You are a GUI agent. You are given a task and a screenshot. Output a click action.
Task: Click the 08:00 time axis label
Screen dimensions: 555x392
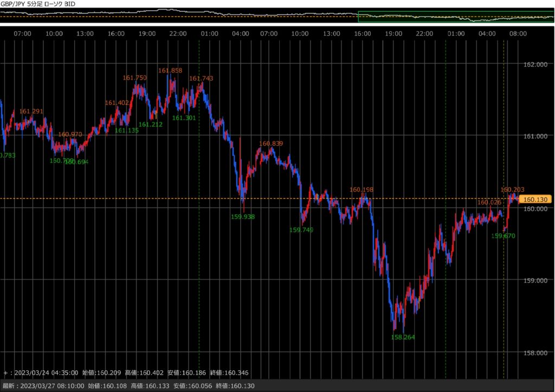point(518,33)
